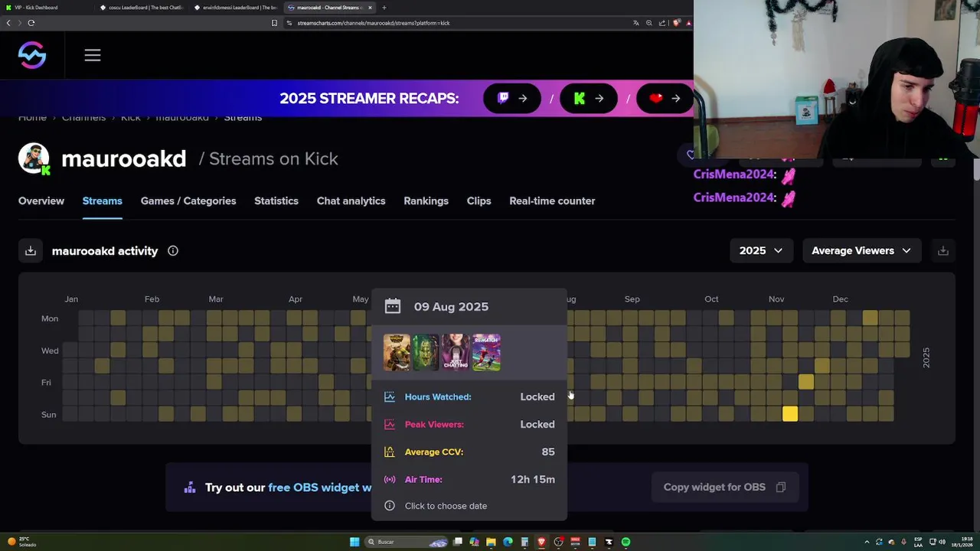Click the Streams Charts logo
The image size is (980, 551).
[x=32, y=55]
